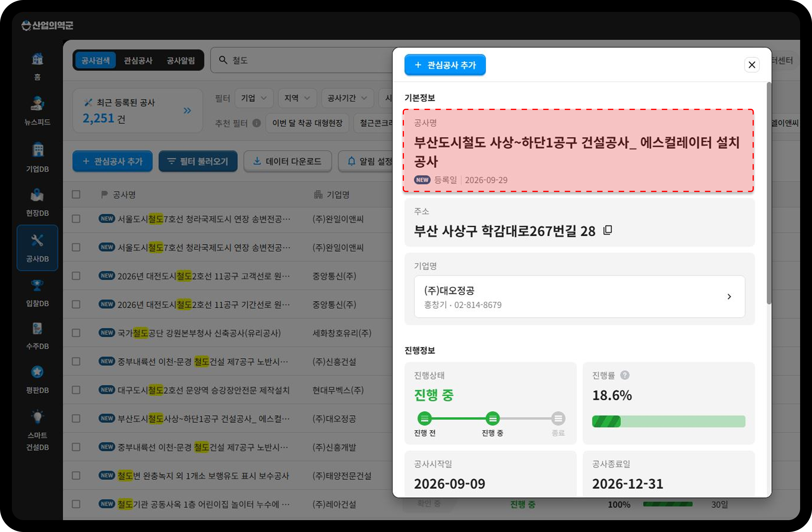Open the 기업 filter dropdown
The image size is (812, 532).
coord(254,98)
